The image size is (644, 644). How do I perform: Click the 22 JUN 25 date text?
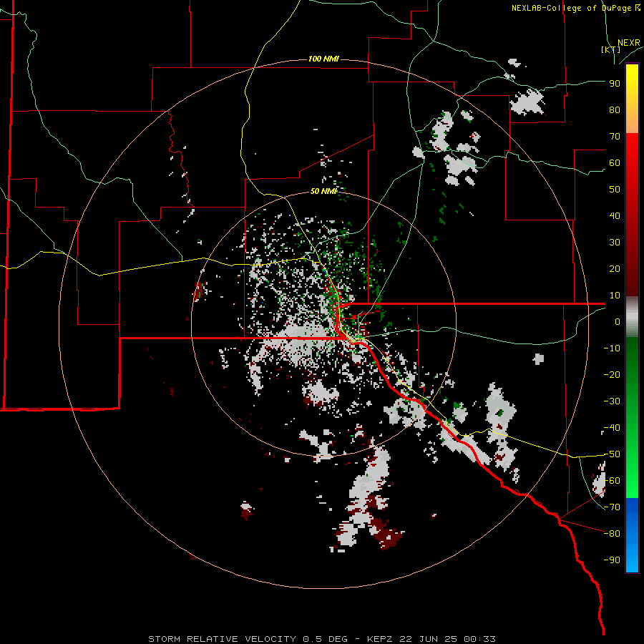(429, 639)
